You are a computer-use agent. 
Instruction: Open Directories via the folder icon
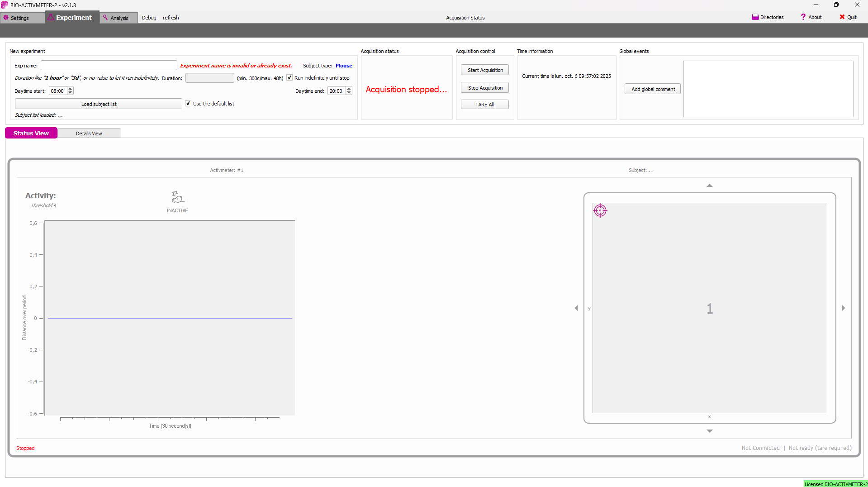[755, 17]
